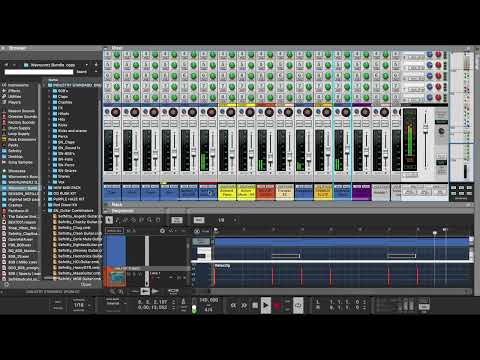Select the Claps folder in browser tree
Viewport: 480px width, 360px height.
click(63, 96)
